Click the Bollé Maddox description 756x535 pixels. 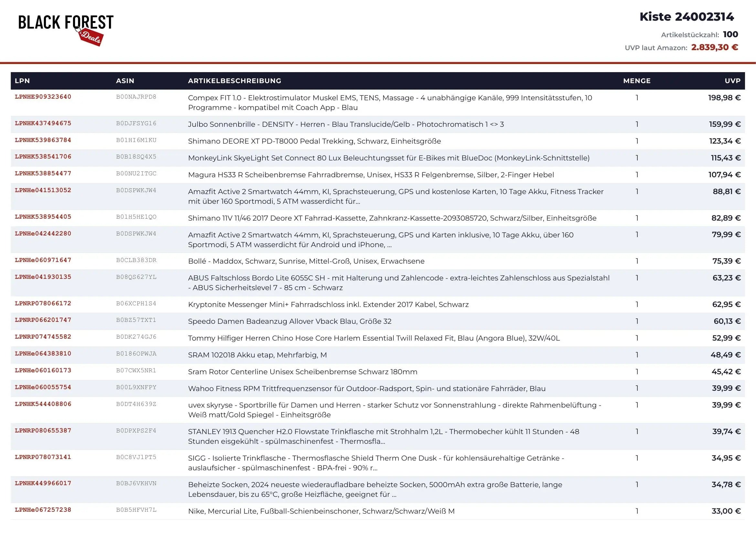[306, 261]
